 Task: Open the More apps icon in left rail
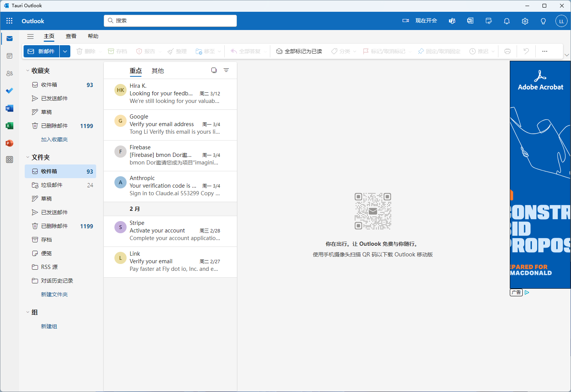click(10, 160)
